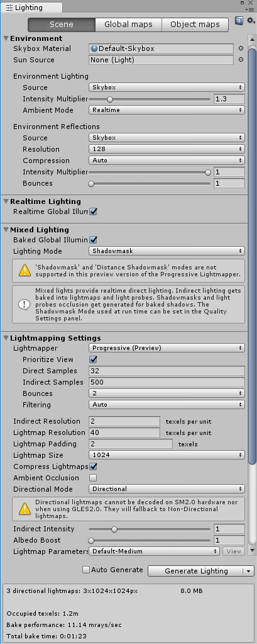Enable the Ambient Occlusion checkbox
The width and height of the screenshot is (257, 644).
(93, 478)
